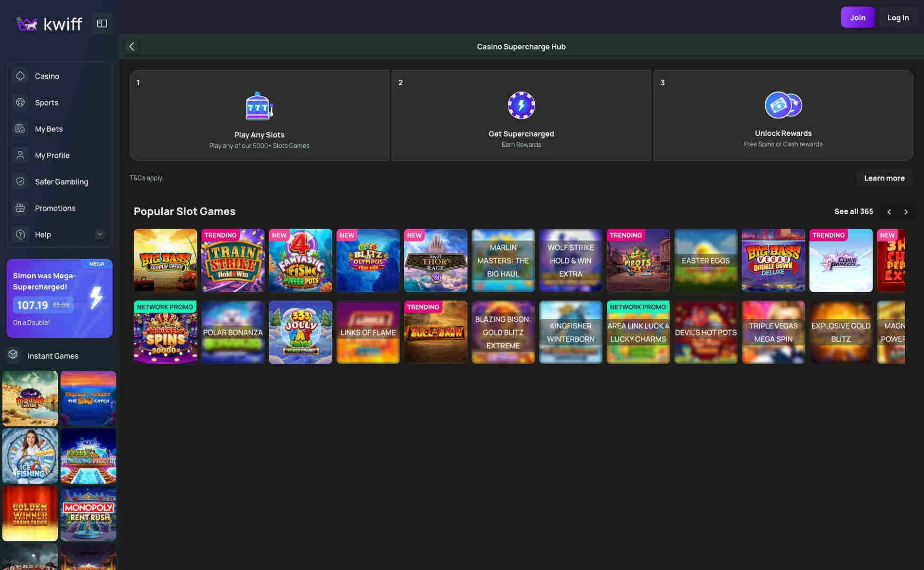
Task: Open Wolf Strike Hold & Win Extra
Action: 571,260
